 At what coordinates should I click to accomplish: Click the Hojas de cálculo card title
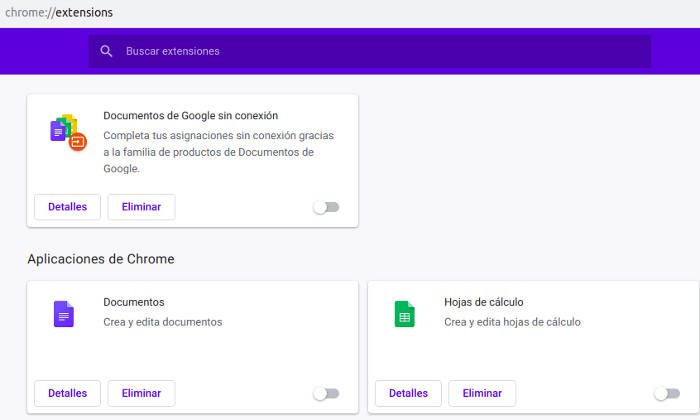(483, 302)
